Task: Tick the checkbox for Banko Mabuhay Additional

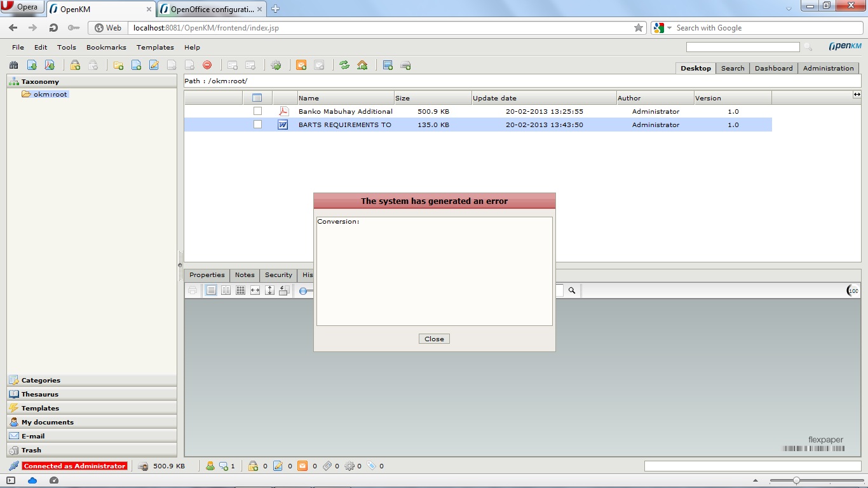Action: coord(257,111)
